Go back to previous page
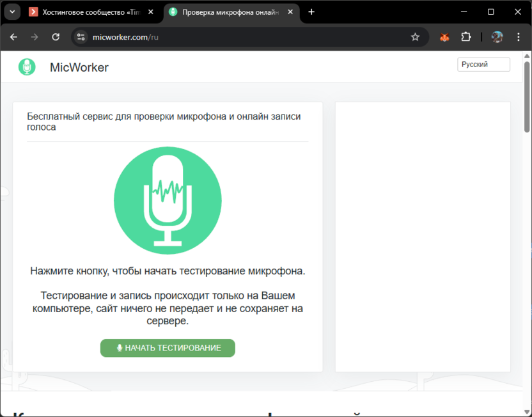Viewport: 532px width, 417px height. pyautogui.click(x=13, y=37)
